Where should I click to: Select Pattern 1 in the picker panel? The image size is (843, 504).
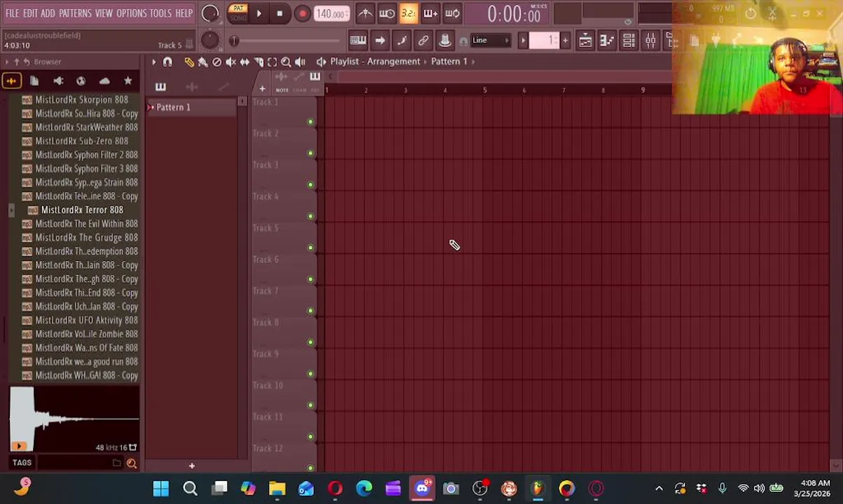pos(190,107)
